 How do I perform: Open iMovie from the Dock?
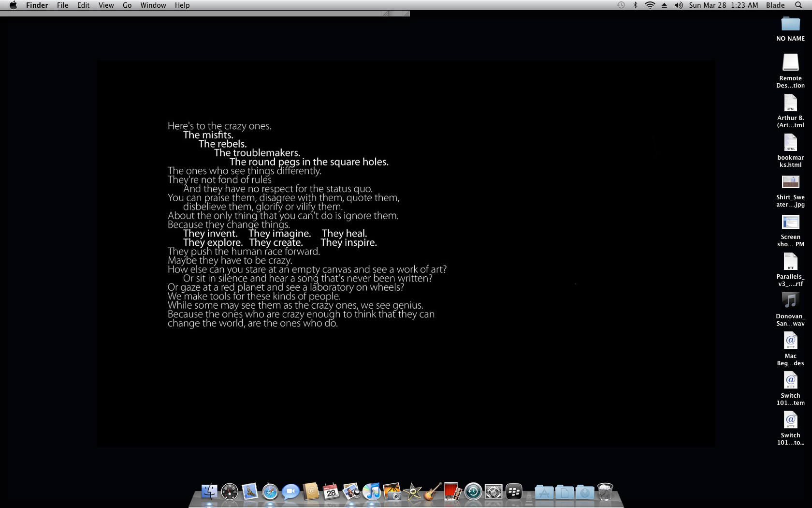[x=412, y=492]
